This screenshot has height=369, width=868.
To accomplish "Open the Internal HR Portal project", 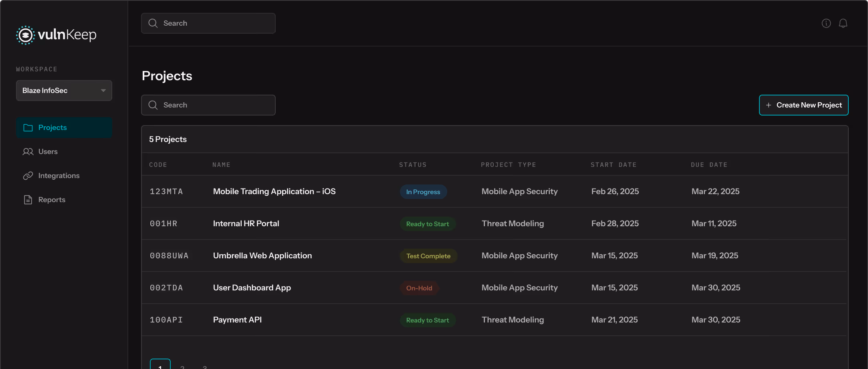I will [x=246, y=224].
